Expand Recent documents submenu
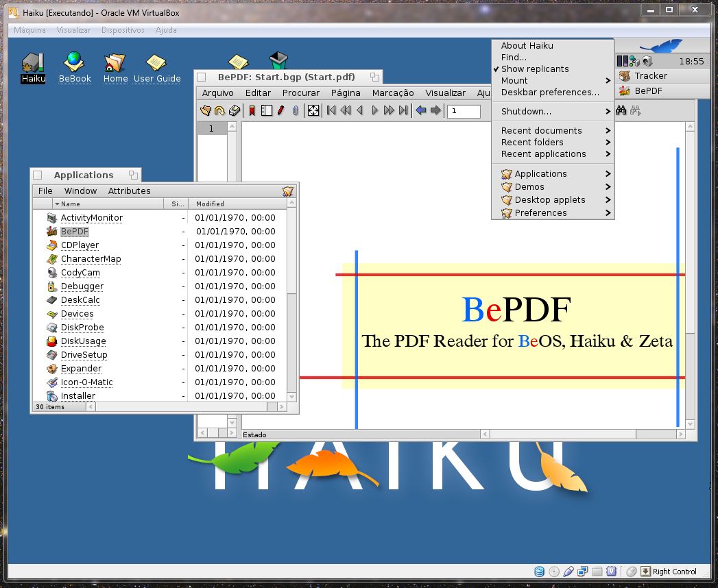 tap(553, 130)
